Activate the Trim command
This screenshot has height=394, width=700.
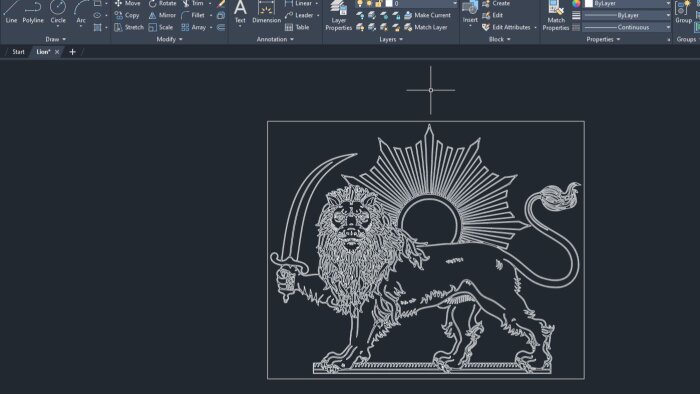(193, 4)
